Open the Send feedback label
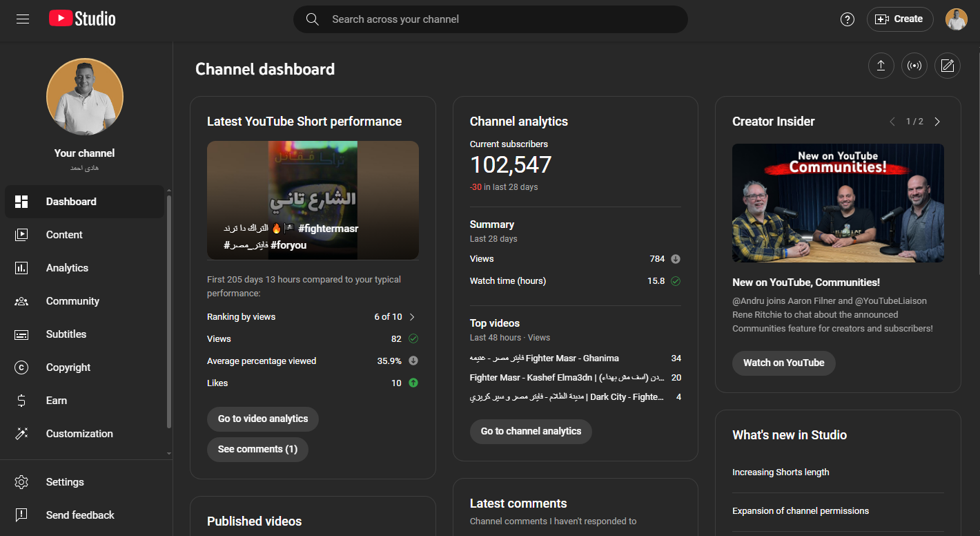980x536 pixels. [x=80, y=515]
